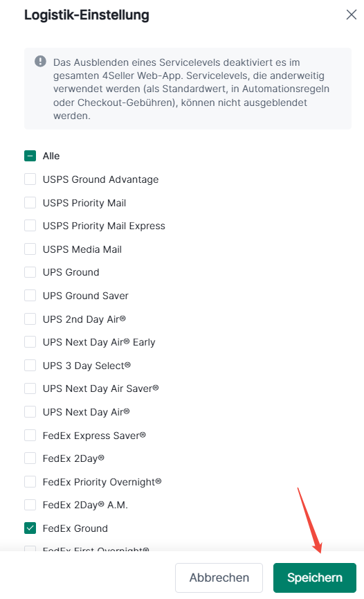This screenshot has height=599, width=364.
Task: Toggle the Alle checkbox
Action: pyautogui.click(x=30, y=156)
